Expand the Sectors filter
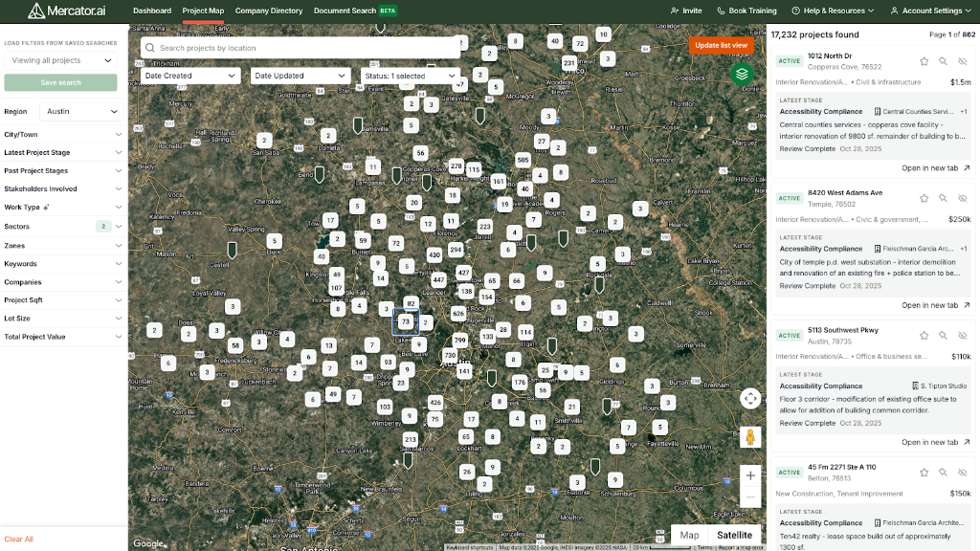Image resolution: width=980 pixels, height=551 pixels. (x=62, y=226)
